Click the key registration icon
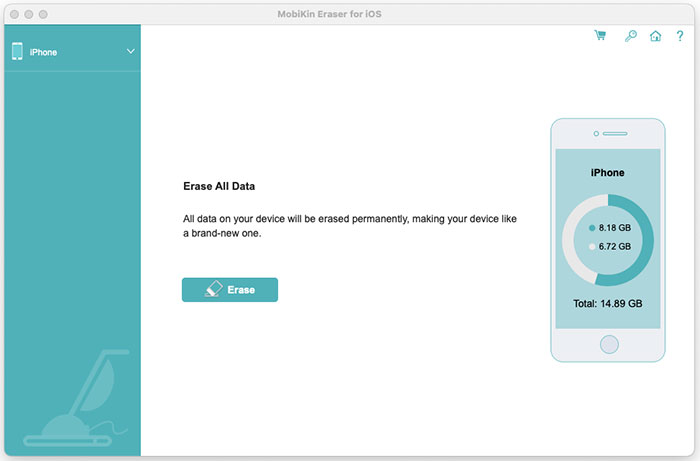Screen dimensions: 700x461 point(629,36)
